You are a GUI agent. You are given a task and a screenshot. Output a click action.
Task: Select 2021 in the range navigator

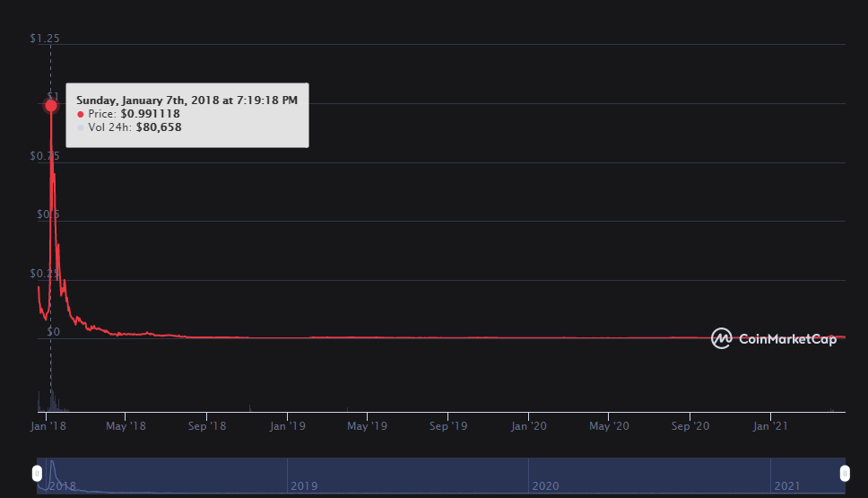click(787, 485)
